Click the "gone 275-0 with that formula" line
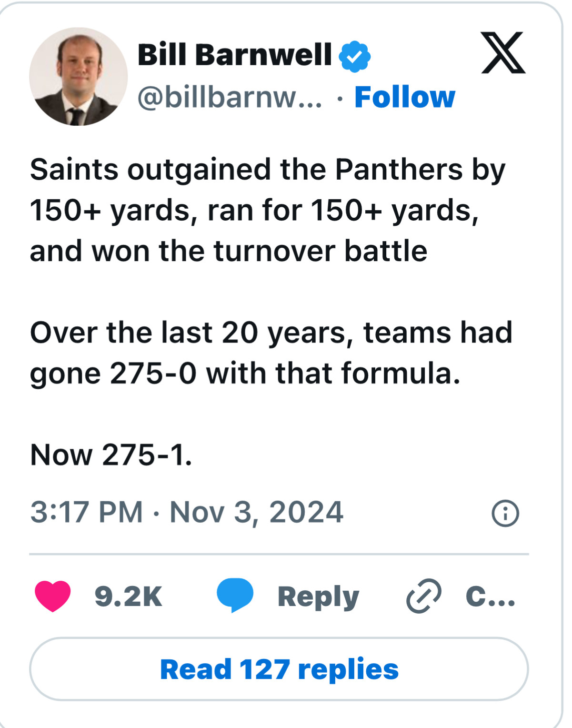The height and width of the screenshot is (728, 572). (x=245, y=373)
